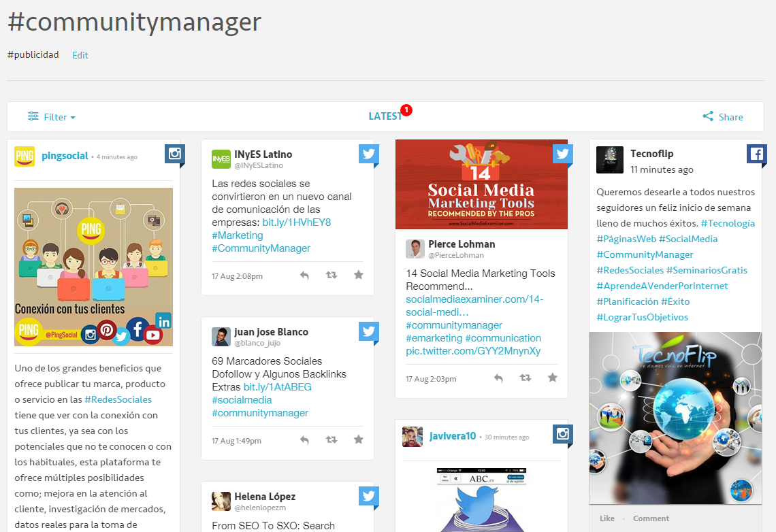Click #Tecnología hashtag
The image size is (776, 532).
pyautogui.click(x=728, y=223)
